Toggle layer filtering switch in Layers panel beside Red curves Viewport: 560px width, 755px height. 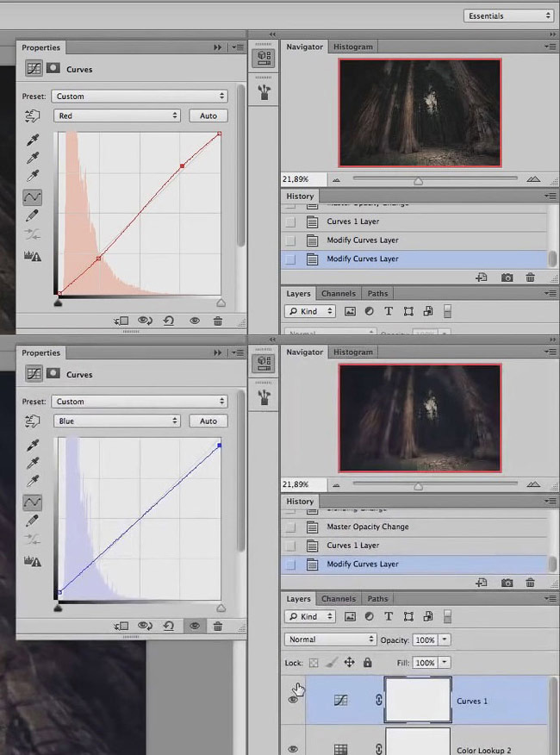(x=447, y=311)
